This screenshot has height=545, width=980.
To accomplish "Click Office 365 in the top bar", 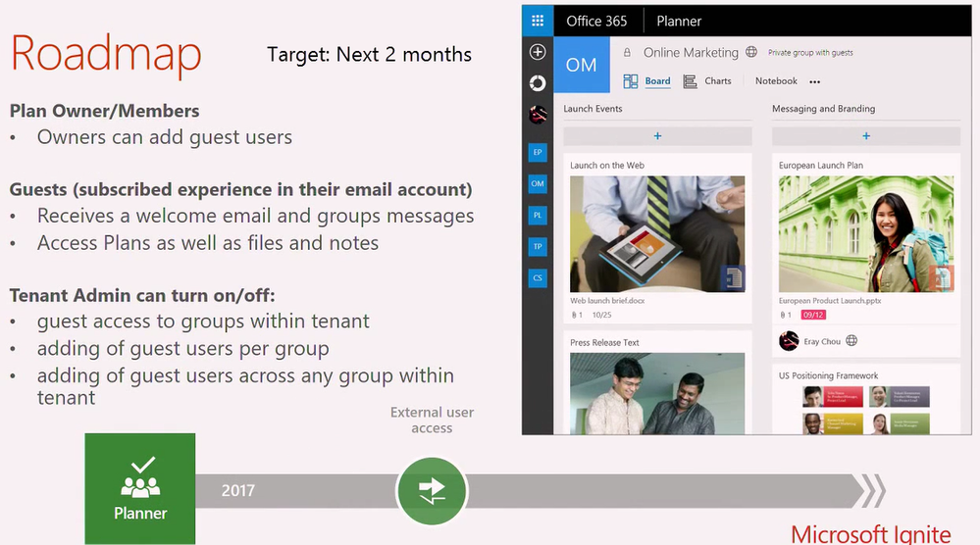I will (x=596, y=22).
